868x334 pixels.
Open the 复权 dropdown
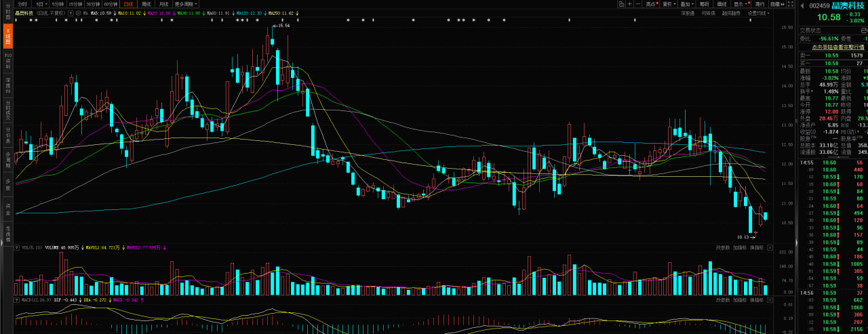669,4
